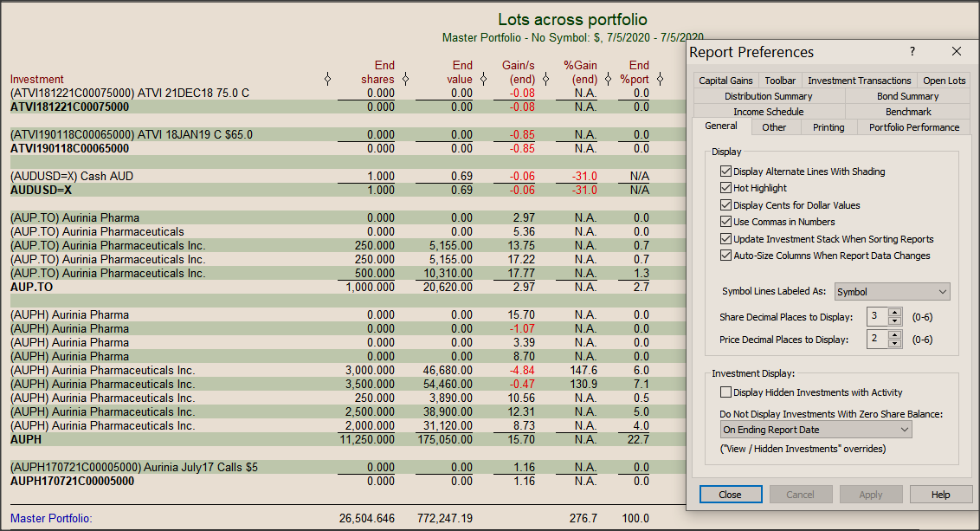Screen dimensions: 980x531
Task: Click Price Decimal Places input field
Action: click(x=878, y=339)
